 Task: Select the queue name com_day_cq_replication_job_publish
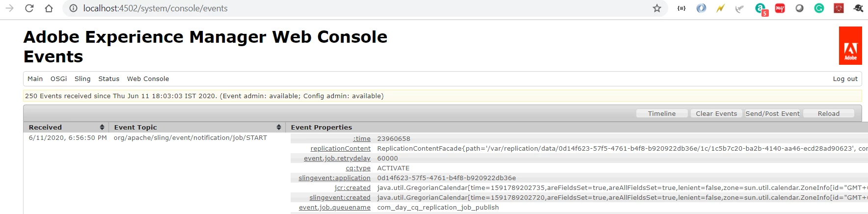click(438, 208)
